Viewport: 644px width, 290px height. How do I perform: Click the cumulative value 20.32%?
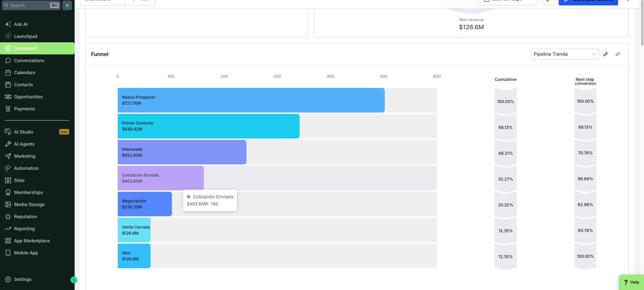[506, 205]
